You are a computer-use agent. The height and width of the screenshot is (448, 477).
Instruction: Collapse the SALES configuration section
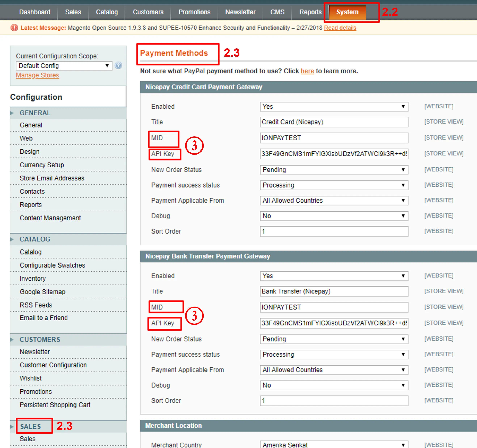[68, 427]
